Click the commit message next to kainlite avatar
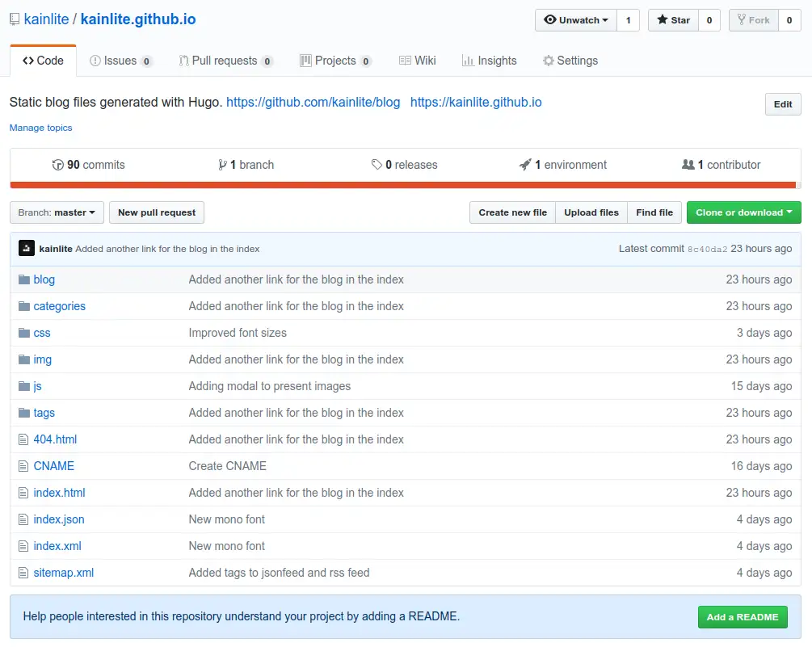The image size is (812, 647). (x=167, y=249)
